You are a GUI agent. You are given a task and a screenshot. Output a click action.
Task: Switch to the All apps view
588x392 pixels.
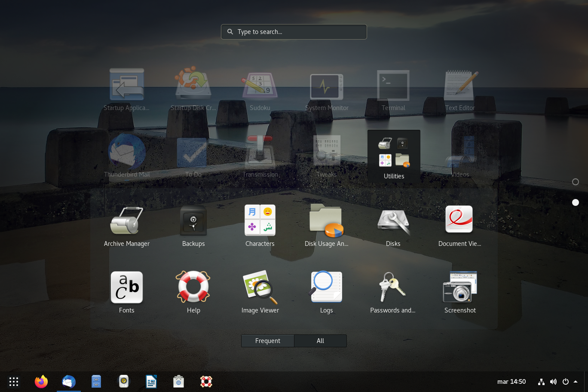(x=320, y=341)
